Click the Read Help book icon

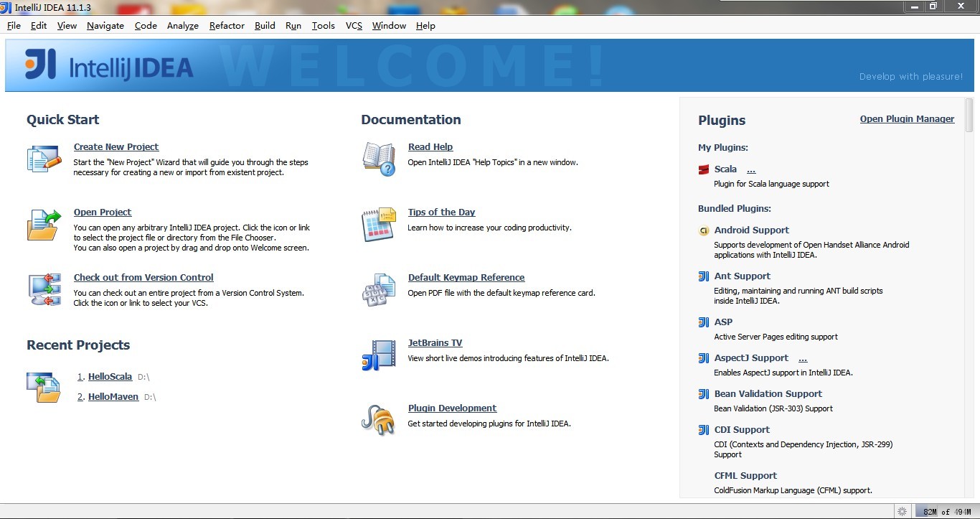[x=379, y=159]
